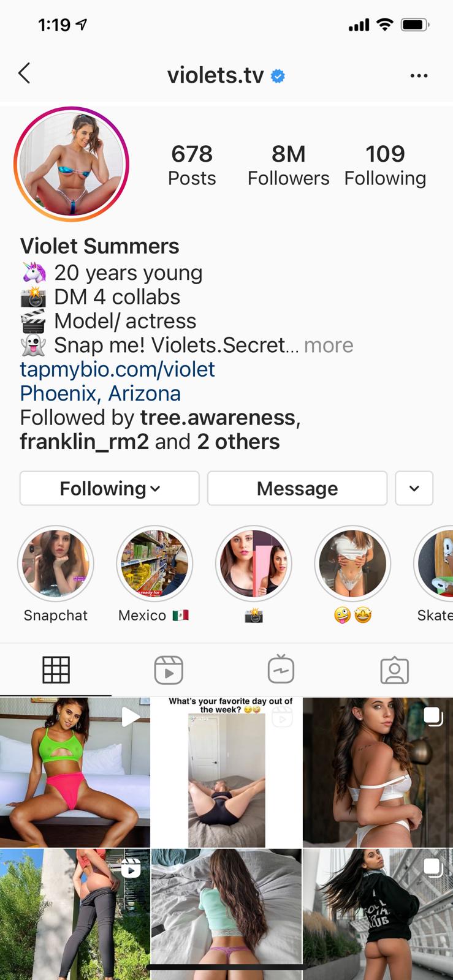This screenshot has height=980, width=453.
Task: Open the Snapchat story highlight
Action: [56, 563]
